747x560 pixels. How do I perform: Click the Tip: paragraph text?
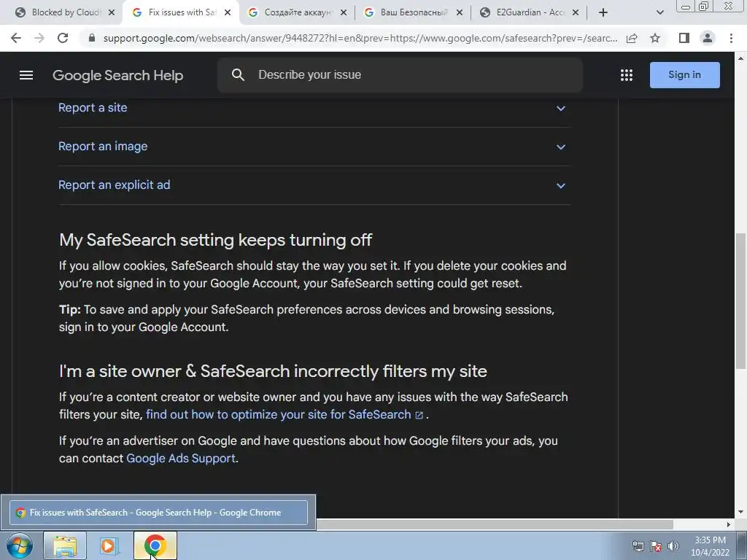pos(307,318)
